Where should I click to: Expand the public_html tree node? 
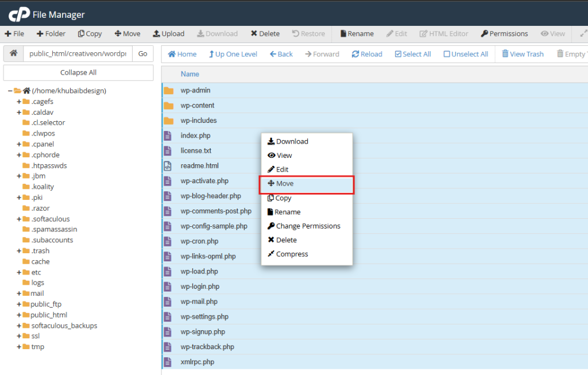point(18,315)
